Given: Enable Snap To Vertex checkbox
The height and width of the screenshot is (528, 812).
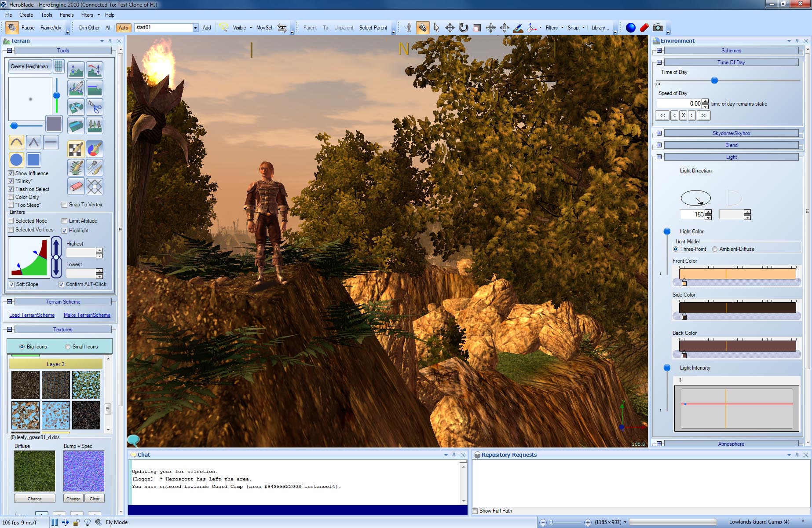Looking at the screenshot, I should tap(65, 205).
